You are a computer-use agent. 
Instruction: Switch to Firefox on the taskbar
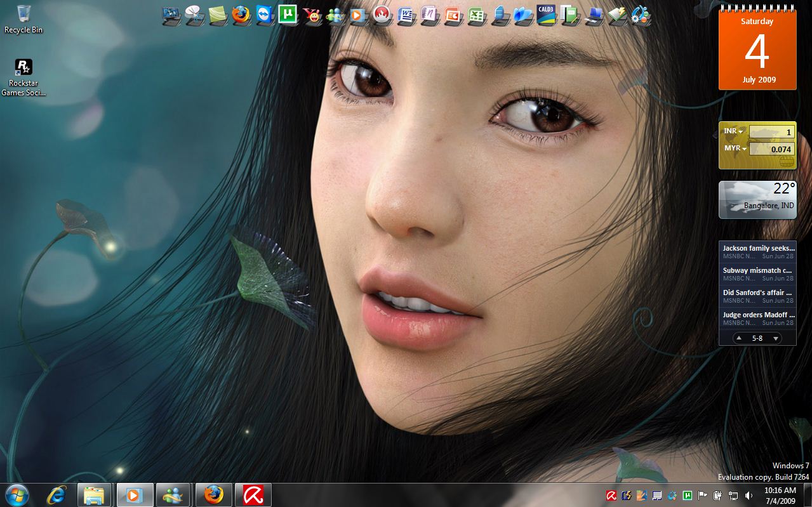[214, 495]
